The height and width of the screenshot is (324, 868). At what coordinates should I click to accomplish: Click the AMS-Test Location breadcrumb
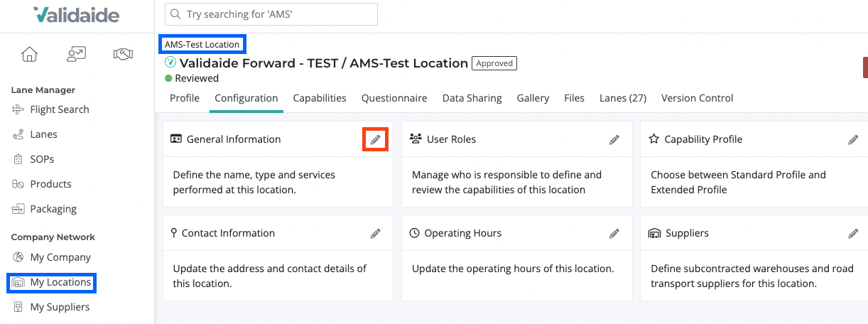pyautogui.click(x=202, y=44)
